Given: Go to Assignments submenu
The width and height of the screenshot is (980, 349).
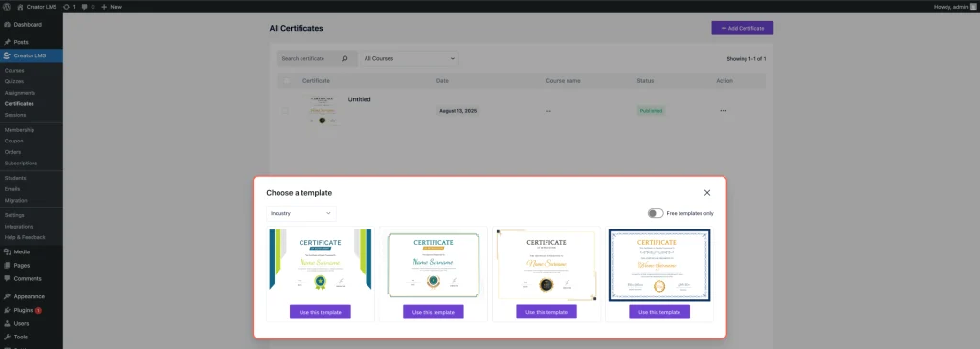Looking at the screenshot, I should tap(20, 93).
